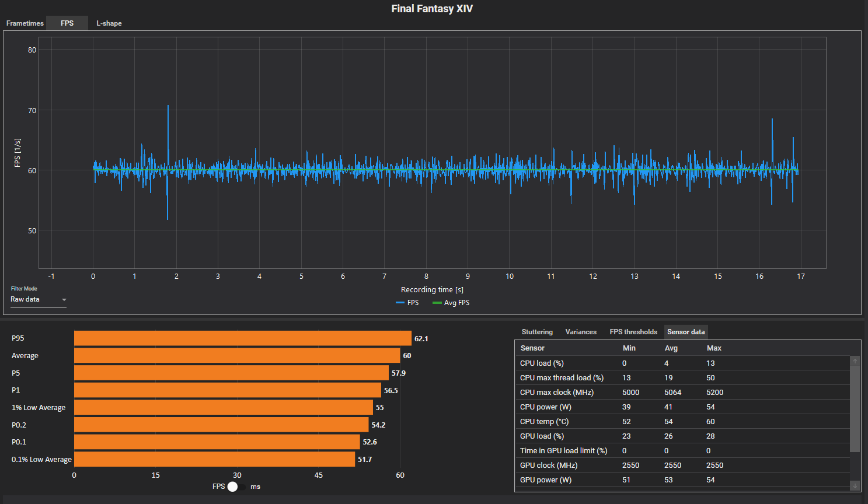Image resolution: width=868 pixels, height=504 pixels.
Task: Open the Stuttering tab
Action: [x=537, y=332]
